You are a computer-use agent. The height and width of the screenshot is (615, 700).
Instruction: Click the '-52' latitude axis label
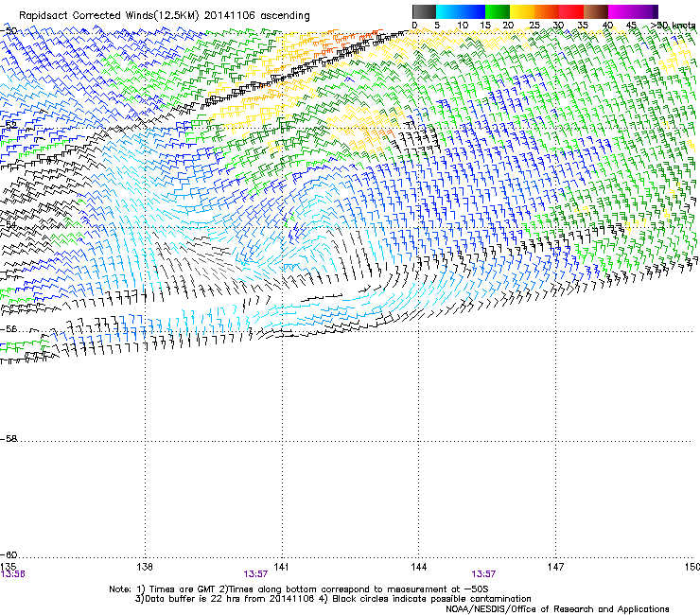pyautogui.click(x=9, y=125)
